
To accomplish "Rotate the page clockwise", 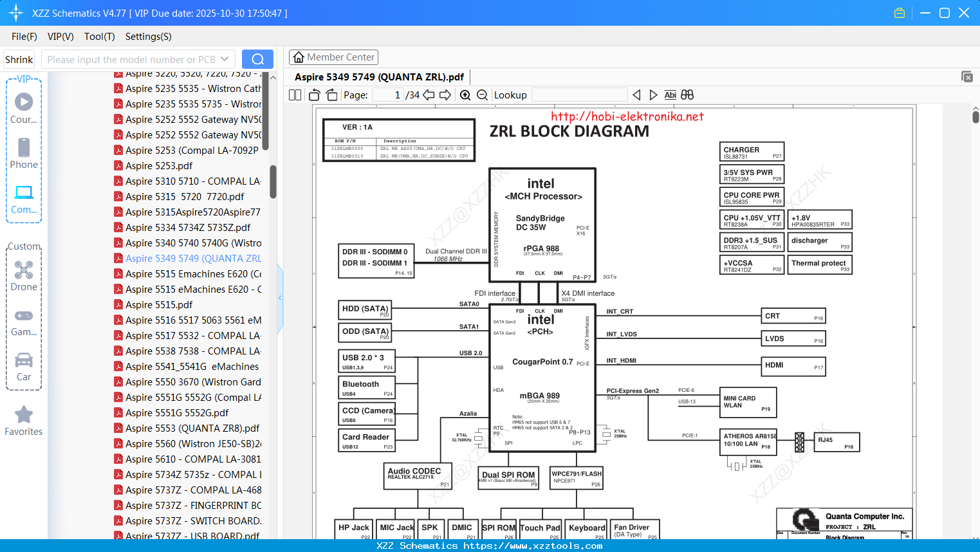I will [x=332, y=95].
